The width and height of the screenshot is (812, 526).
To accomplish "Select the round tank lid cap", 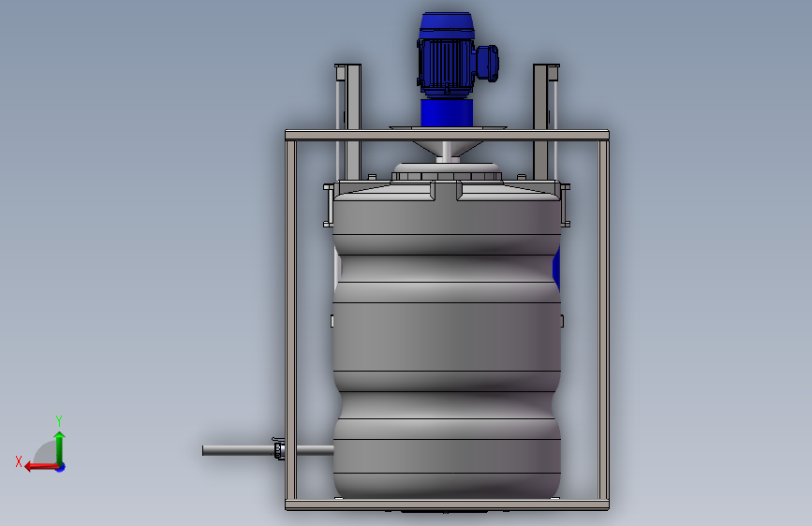I will [447, 171].
